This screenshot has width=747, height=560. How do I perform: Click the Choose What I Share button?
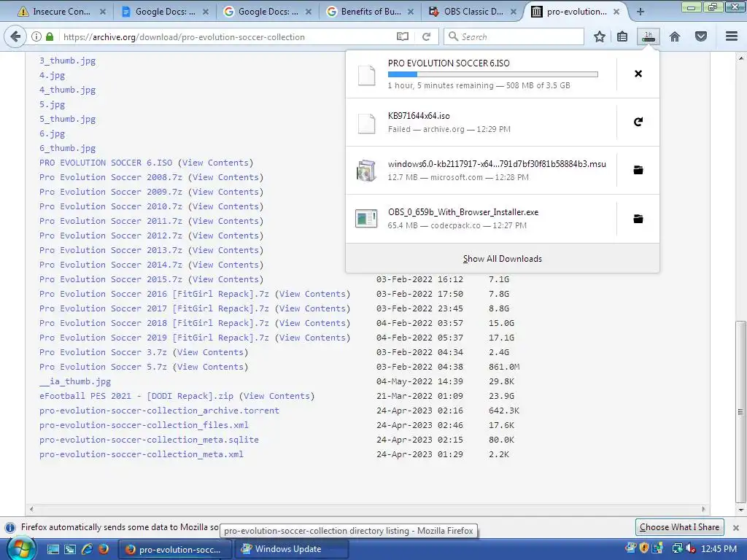679,527
